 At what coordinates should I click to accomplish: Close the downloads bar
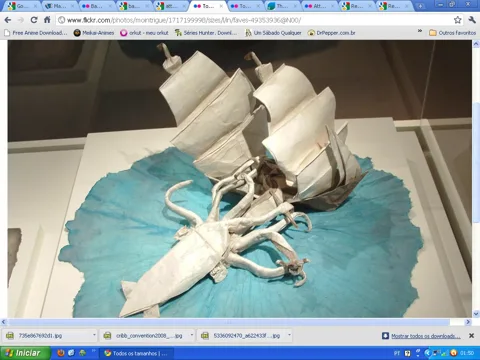coord(471,336)
